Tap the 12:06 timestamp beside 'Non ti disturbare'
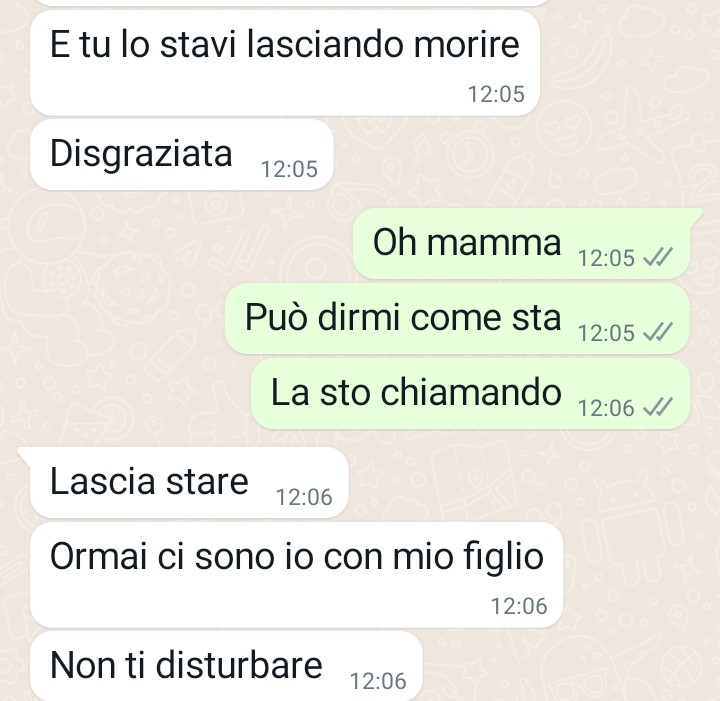720x701 pixels. coord(378,681)
